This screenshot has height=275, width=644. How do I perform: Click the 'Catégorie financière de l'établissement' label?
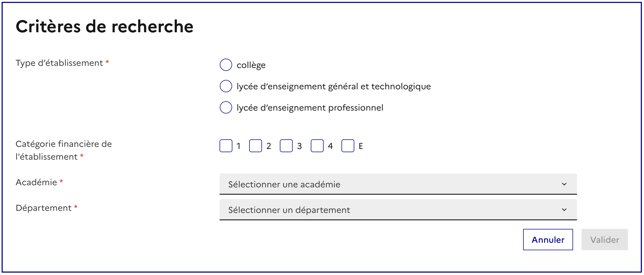click(x=63, y=150)
